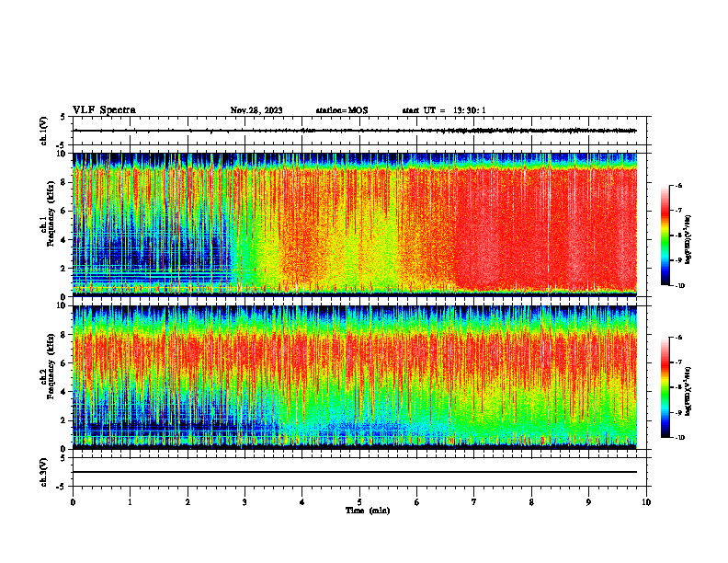Click time axis tick label "5"

click(x=359, y=502)
